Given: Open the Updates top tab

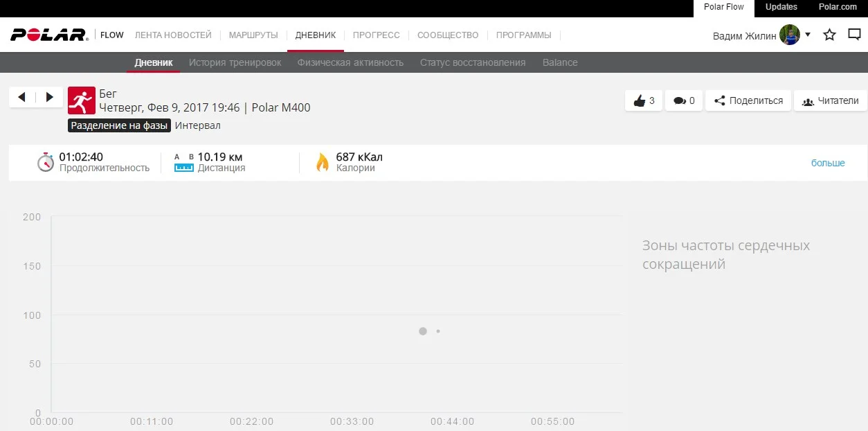Looking at the screenshot, I should (781, 7).
